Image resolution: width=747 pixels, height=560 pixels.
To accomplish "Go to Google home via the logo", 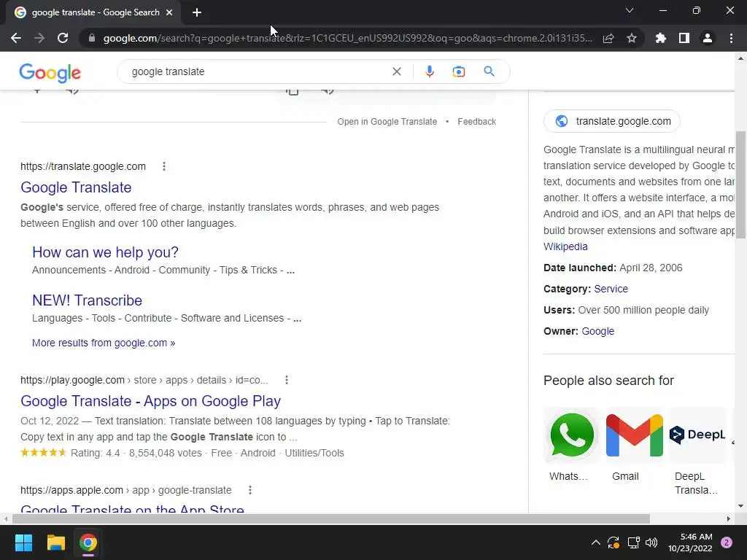I will coord(50,72).
